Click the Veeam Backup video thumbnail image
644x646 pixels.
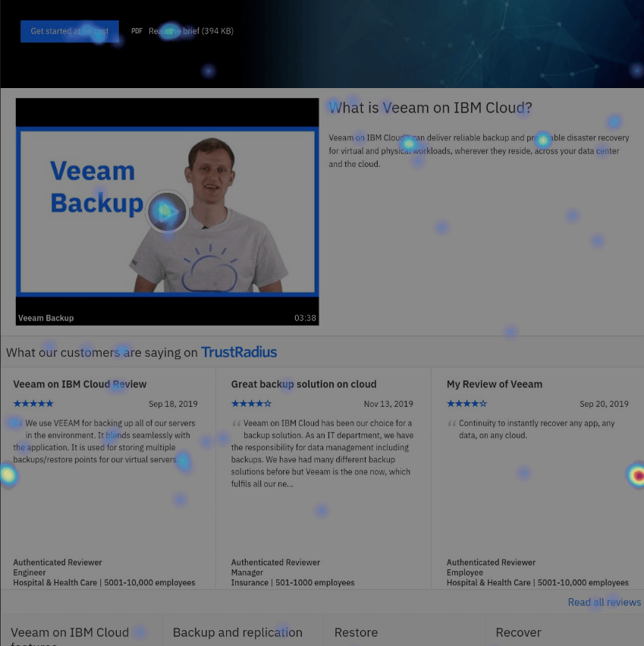pyautogui.click(x=167, y=212)
